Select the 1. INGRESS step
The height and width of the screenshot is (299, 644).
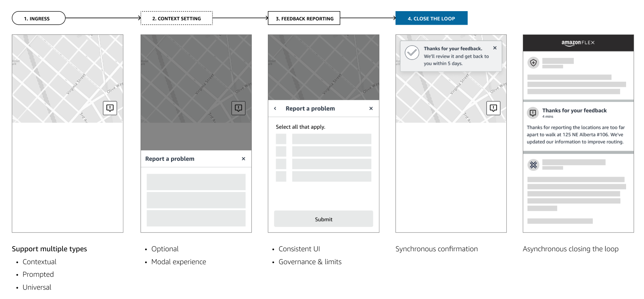pyautogui.click(x=39, y=18)
